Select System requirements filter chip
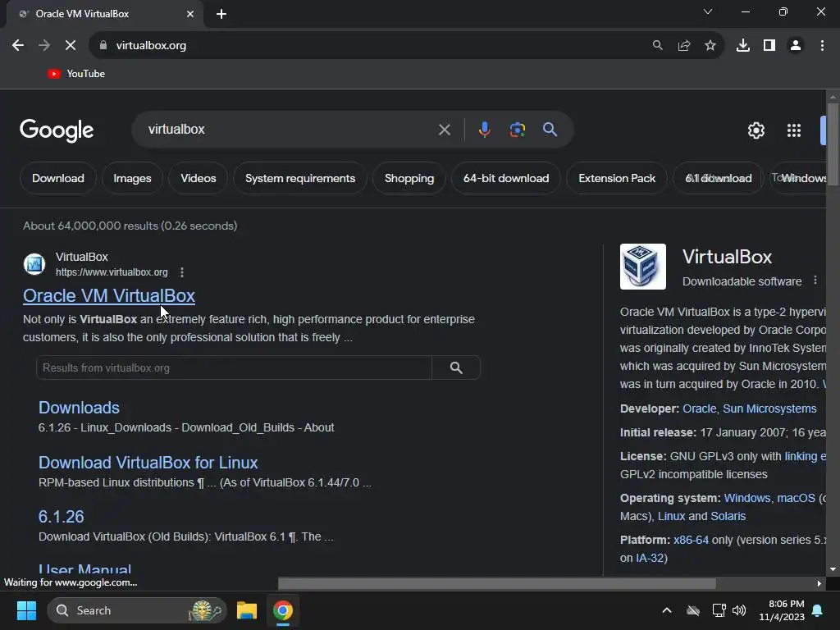 [x=300, y=178]
